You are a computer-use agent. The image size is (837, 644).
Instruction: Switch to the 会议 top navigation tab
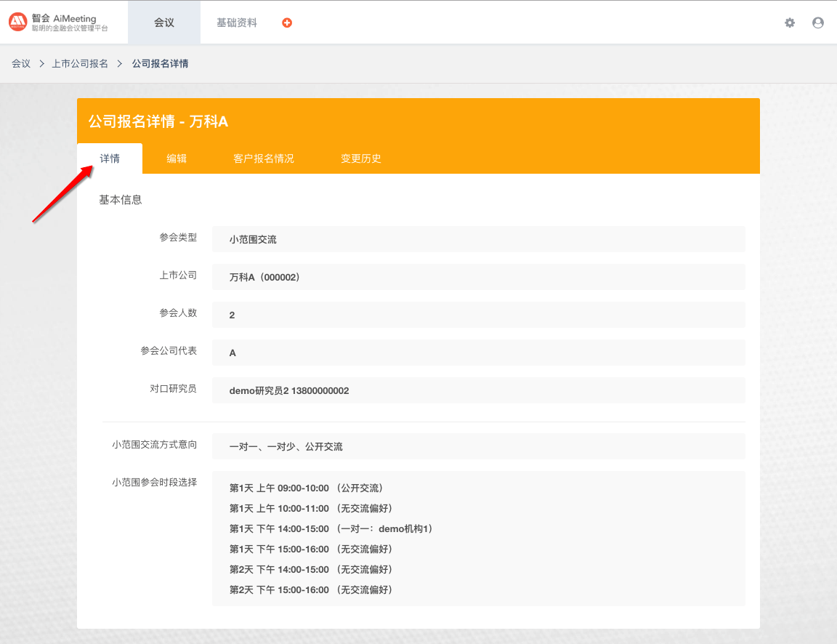tap(164, 23)
